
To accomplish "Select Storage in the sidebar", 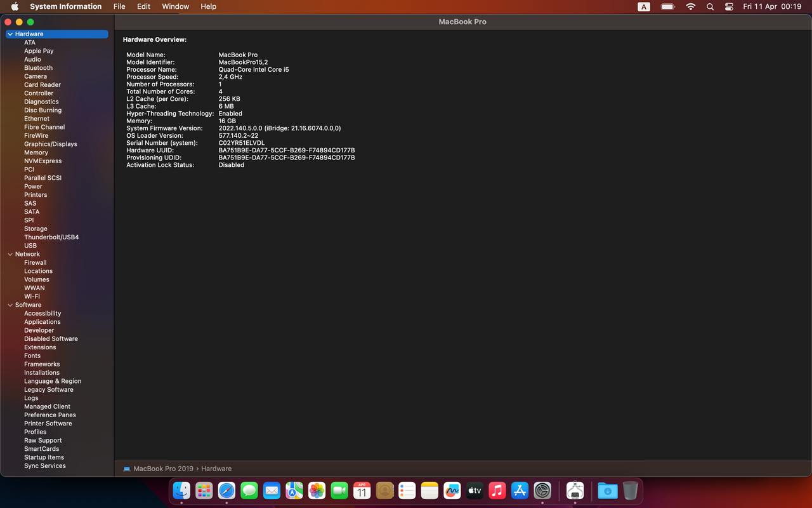I will tap(36, 229).
